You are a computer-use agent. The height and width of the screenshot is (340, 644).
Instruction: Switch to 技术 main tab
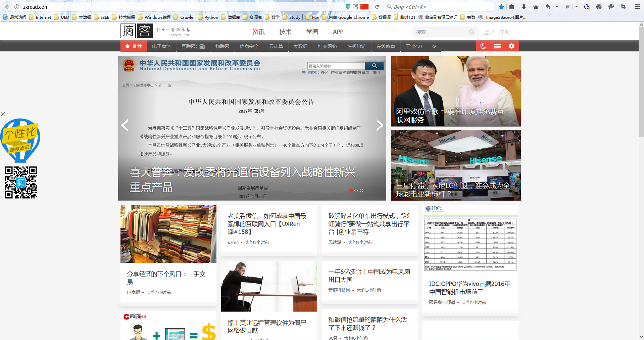click(x=285, y=32)
